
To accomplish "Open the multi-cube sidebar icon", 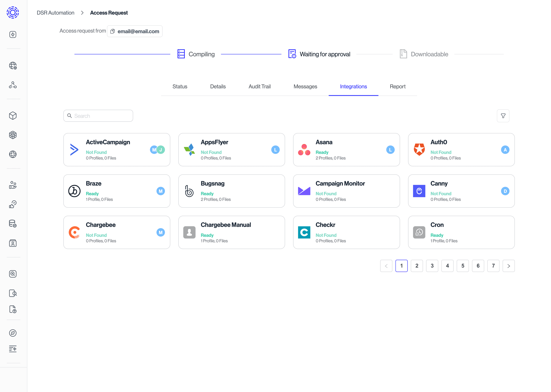I will pyautogui.click(x=13, y=135).
